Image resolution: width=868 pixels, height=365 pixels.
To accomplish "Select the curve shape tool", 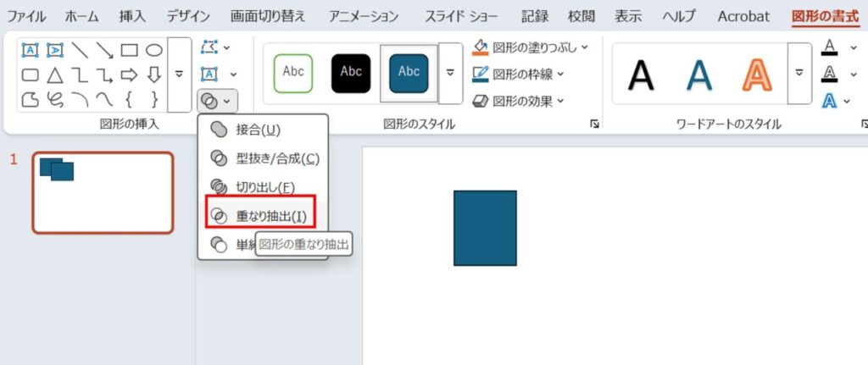I will tap(104, 100).
